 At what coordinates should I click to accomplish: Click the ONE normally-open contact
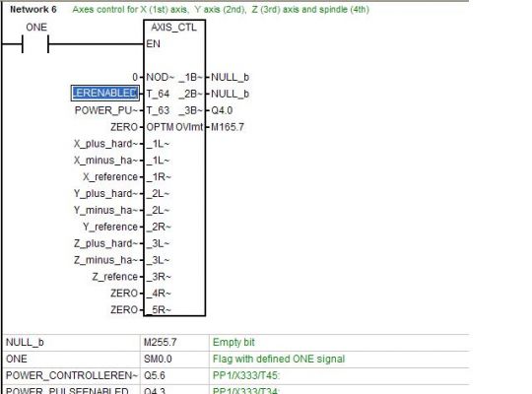click(x=35, y=43)
